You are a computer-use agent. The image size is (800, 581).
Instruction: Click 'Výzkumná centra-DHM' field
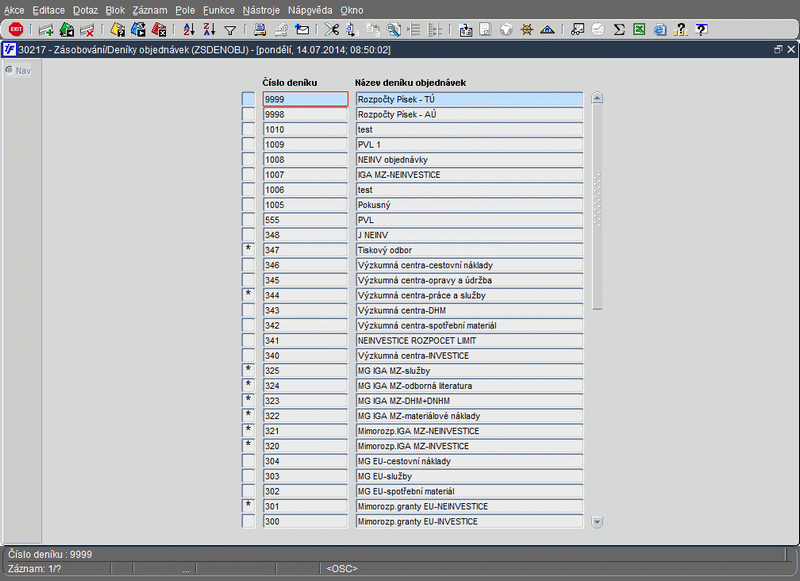(x=469, y=310)
